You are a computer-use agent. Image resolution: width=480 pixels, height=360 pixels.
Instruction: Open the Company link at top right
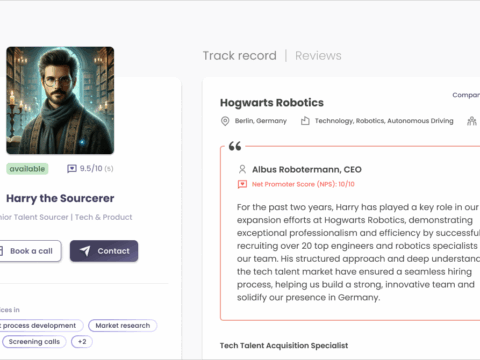[x=466, y=95]
